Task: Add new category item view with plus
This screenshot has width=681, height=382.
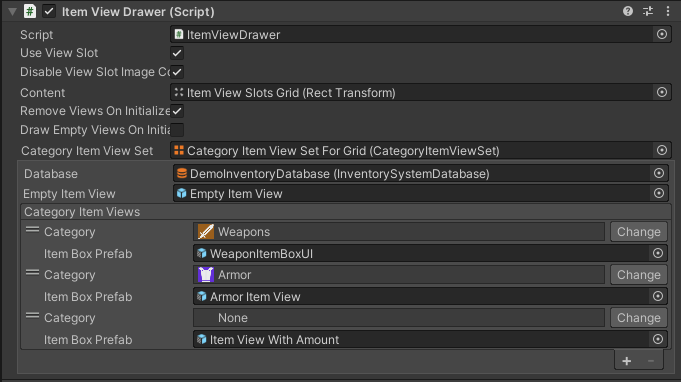Action: (627, 361)
